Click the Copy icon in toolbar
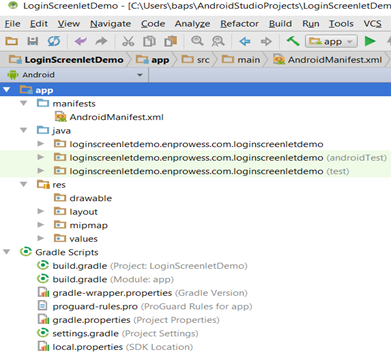391x360 pixels. [149, 41]
